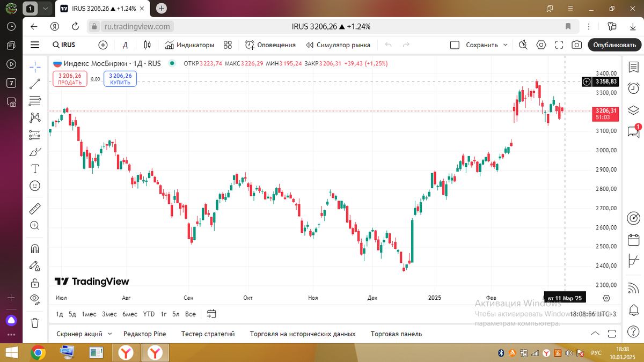This screenshot has width=644, height=362.
Task: Click the Опубликовать button
Action: (614, 45)
